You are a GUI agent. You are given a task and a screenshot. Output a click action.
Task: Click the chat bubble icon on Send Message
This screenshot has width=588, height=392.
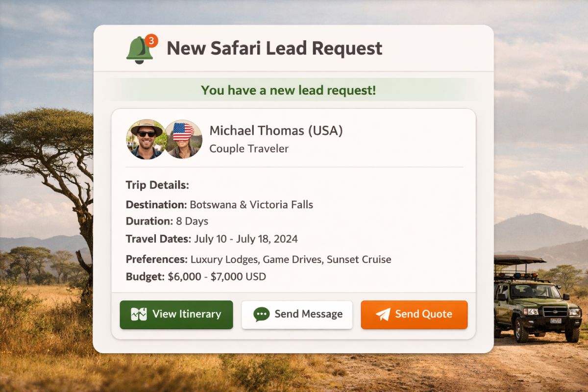pos(261,314)
